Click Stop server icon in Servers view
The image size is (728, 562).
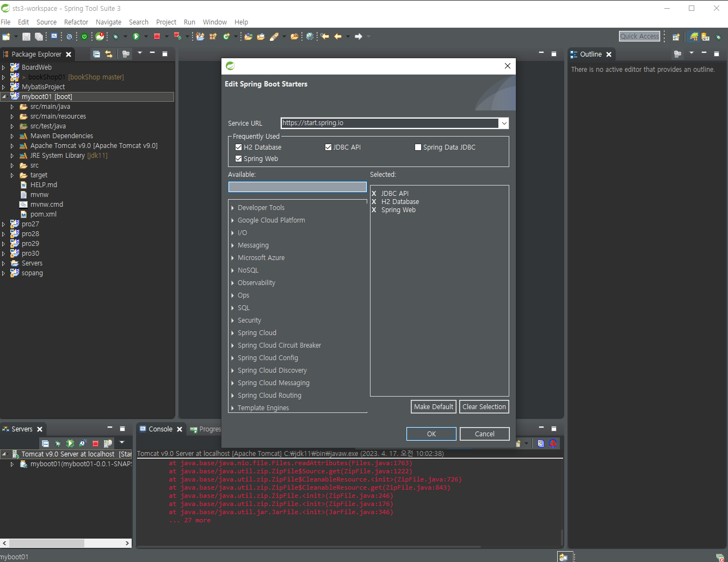(x=95, y=443)
